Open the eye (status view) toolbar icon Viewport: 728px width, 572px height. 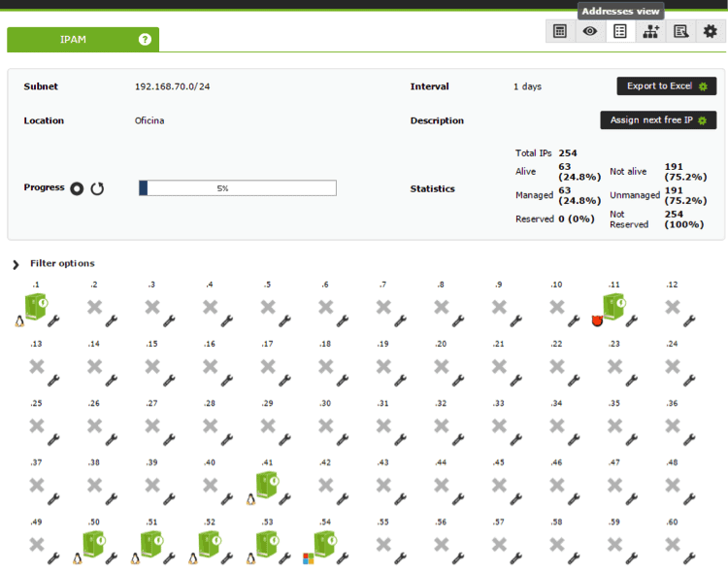coord(590,32)
